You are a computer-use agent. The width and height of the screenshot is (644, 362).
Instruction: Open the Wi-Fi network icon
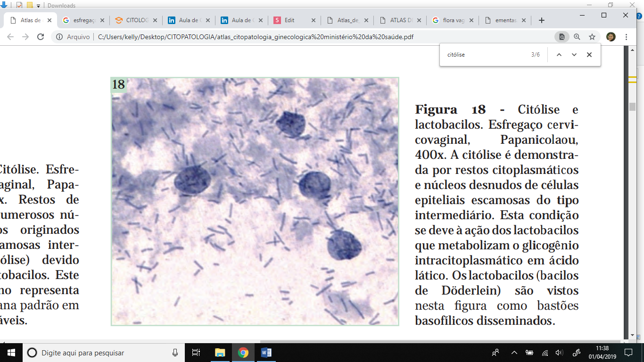pyautogui.click(x=545, y=353)
